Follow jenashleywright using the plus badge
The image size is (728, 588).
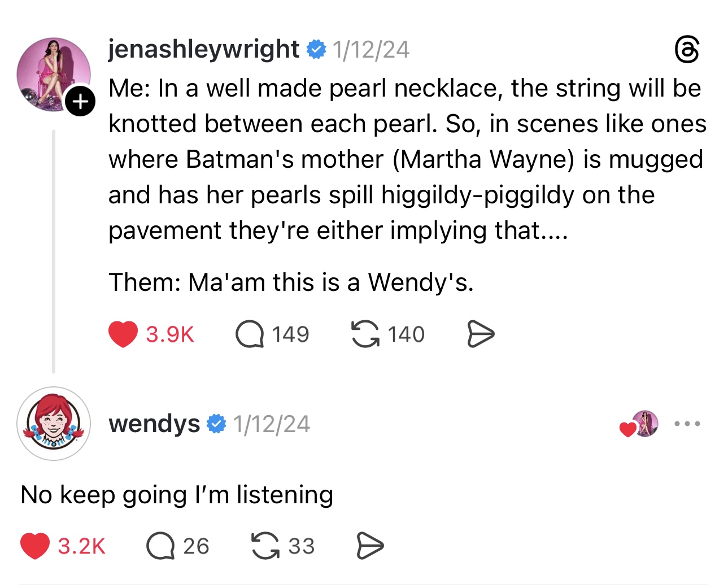[x=80, y=102]
